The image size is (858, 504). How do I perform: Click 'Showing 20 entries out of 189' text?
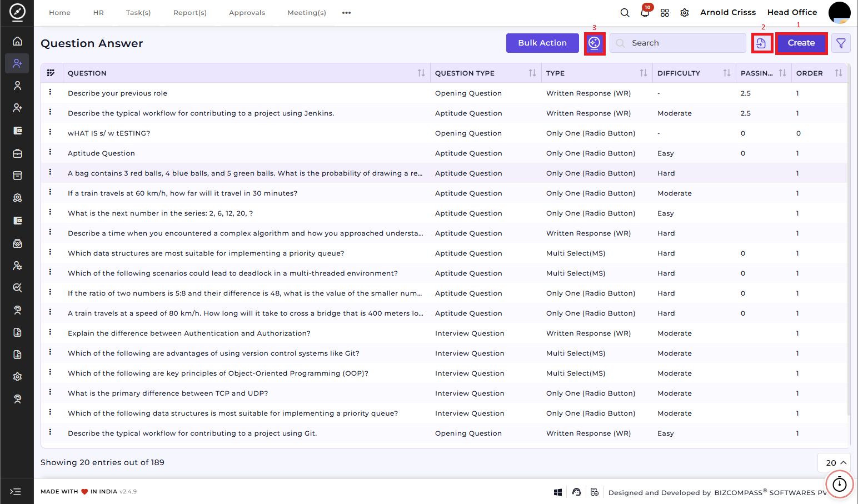(x=102, y=462)
